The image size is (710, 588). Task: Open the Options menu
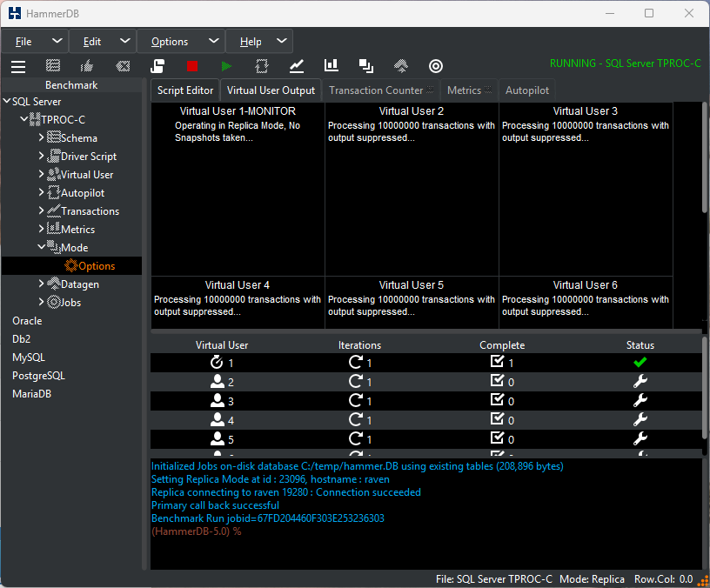coord(181,42)
